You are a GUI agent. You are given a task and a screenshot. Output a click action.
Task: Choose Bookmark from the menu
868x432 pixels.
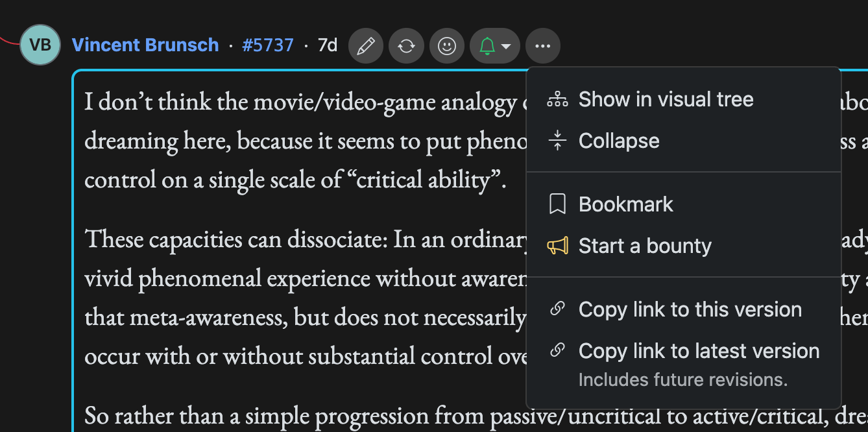coord(684,204)
